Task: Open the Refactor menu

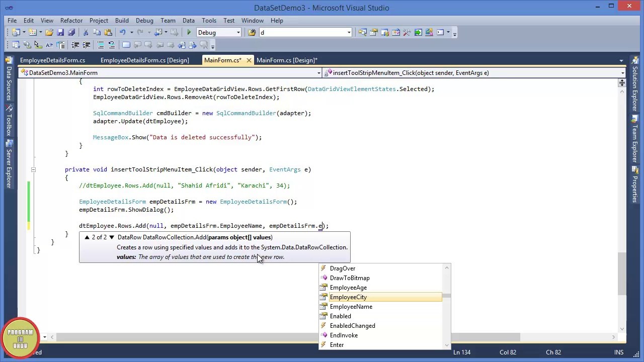Action: [x=71, y=21]
